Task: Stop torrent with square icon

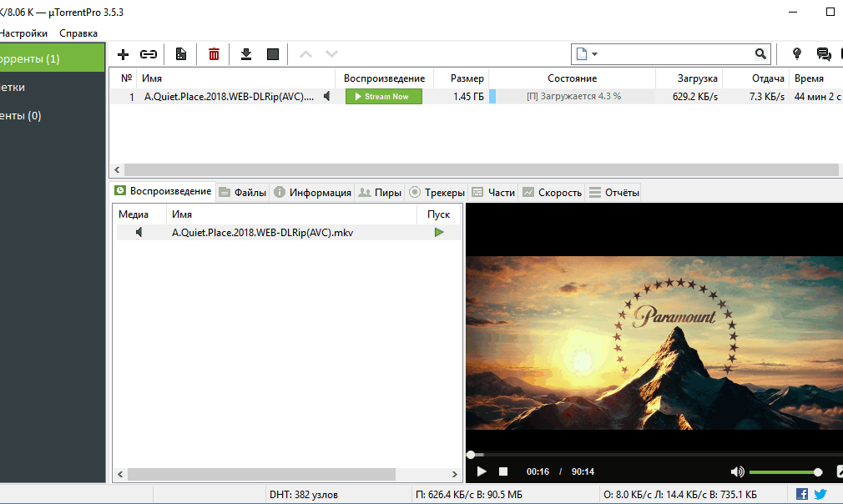Action: point(273,54)
